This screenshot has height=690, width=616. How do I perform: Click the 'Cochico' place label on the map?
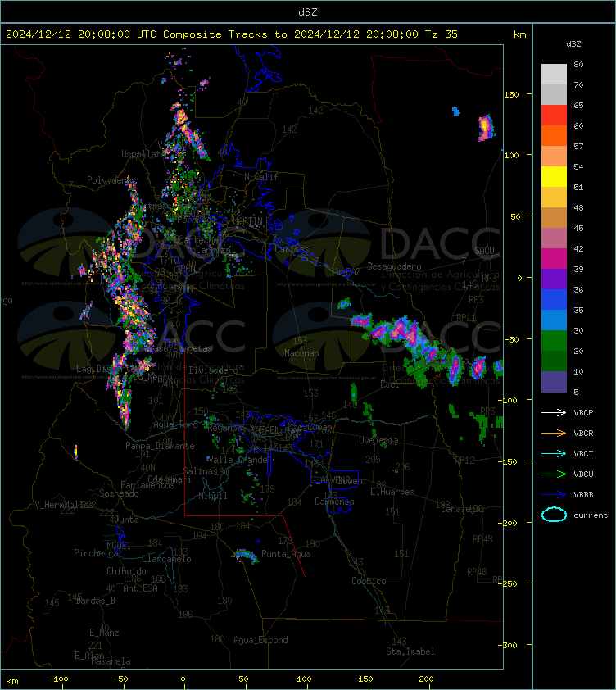coord(369,581)
